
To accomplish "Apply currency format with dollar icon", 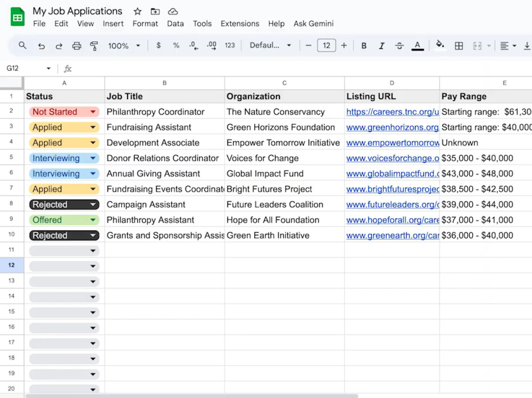I will point(159,45).
